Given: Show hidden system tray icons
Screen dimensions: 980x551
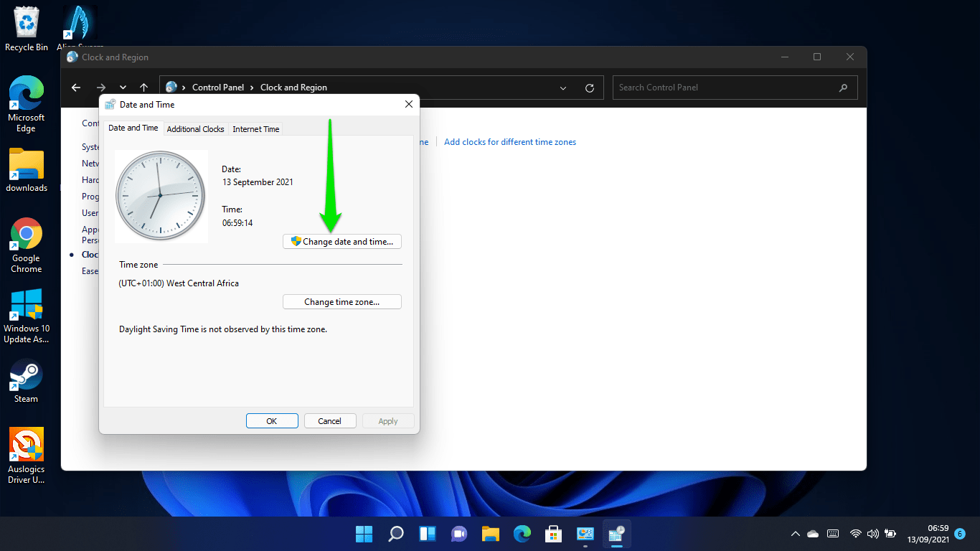Looking at the screenshot, I should click(795, 534).
